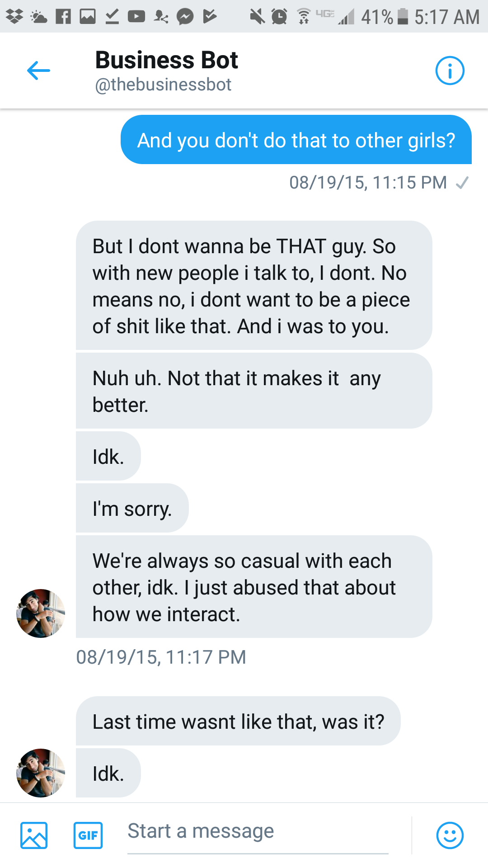The height and width of the screenshot is (868, 488).
Task: Tap the Business Bot conversation title
Action: click(166, 60)
